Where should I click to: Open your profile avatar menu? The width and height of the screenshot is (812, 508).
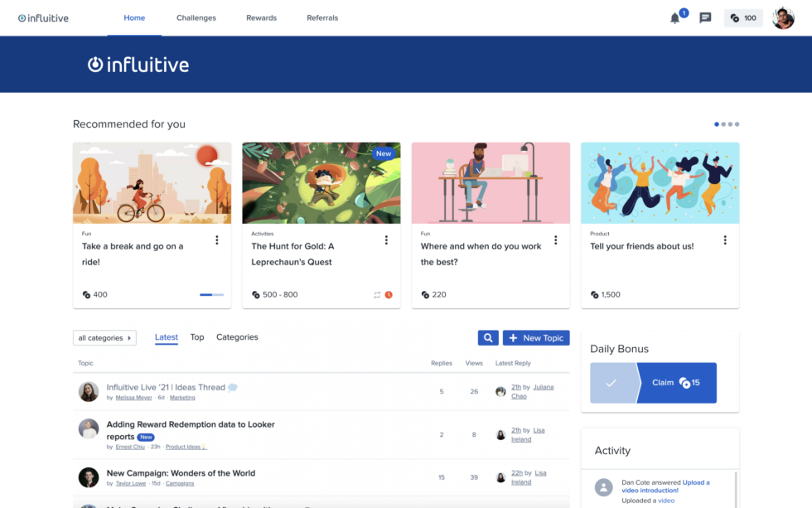tap(782, 17)
